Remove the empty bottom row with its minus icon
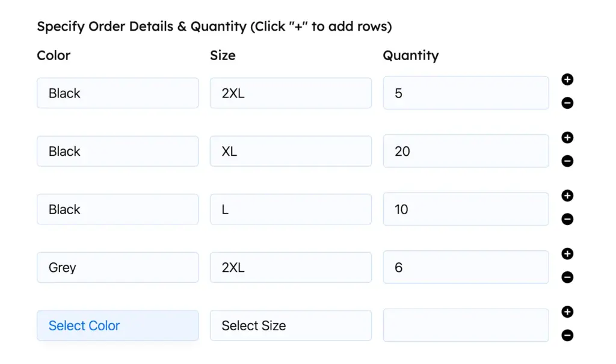The height and width of the screenshot is (364, 616). pyautogui.click(x=566, y=335)
